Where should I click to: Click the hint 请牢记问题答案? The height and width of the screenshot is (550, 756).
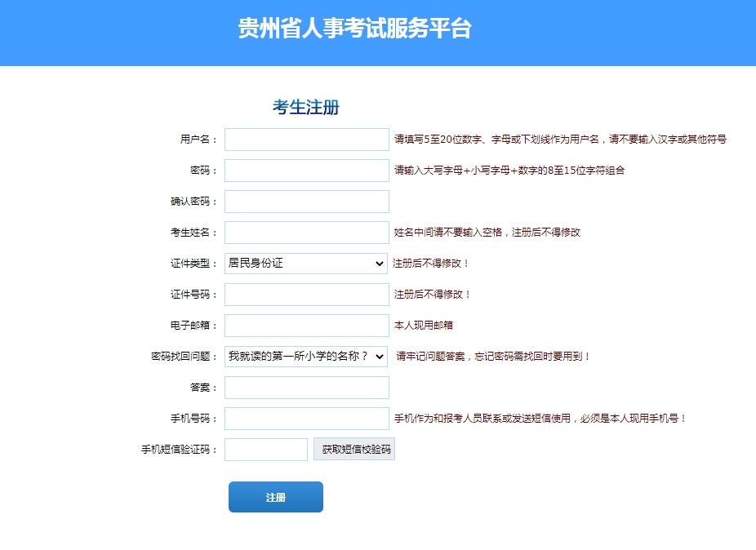click(493, 357)
